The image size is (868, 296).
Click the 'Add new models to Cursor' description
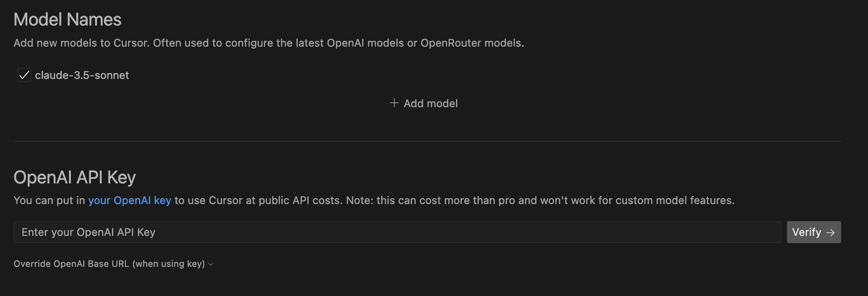81,43
